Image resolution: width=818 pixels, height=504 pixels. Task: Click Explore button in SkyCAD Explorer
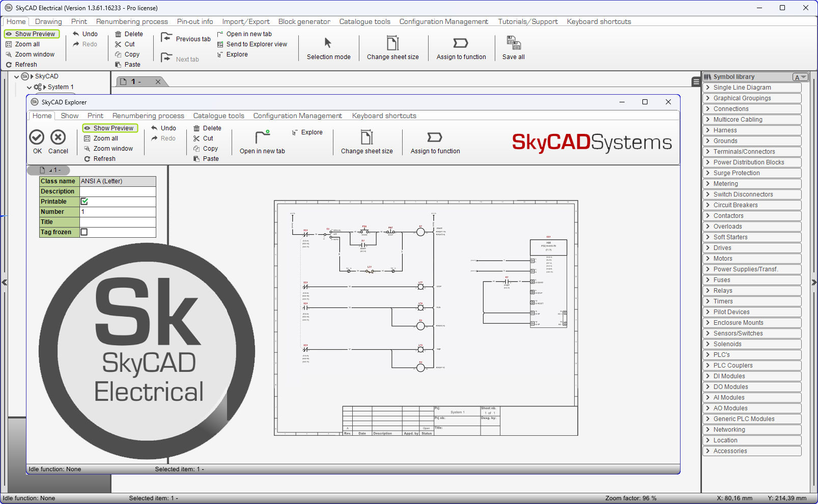pos(307,132)
